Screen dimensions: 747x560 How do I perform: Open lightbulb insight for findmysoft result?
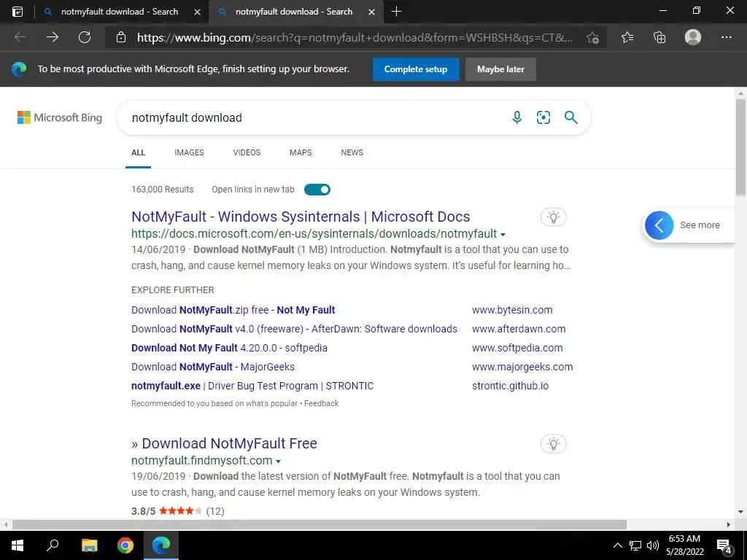(x=554, y=444)
